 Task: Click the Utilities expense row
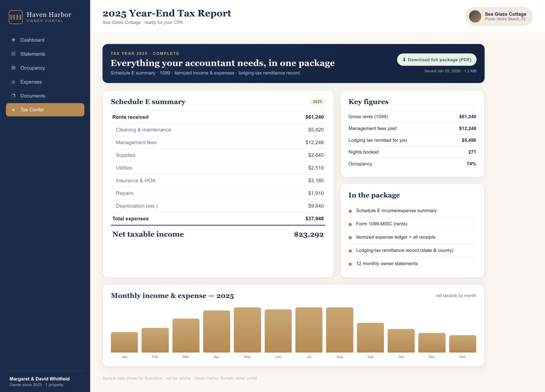coord(218,168)
